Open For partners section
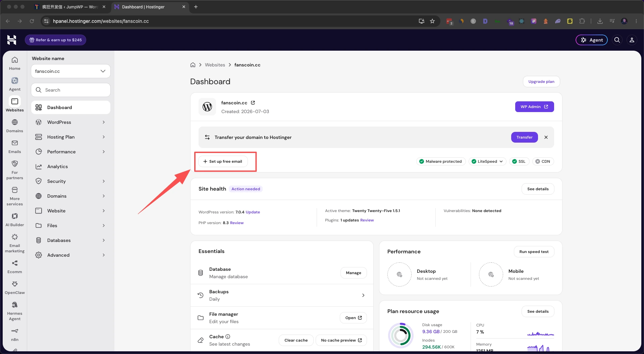 pyautogui.click(x=15, y=170)
